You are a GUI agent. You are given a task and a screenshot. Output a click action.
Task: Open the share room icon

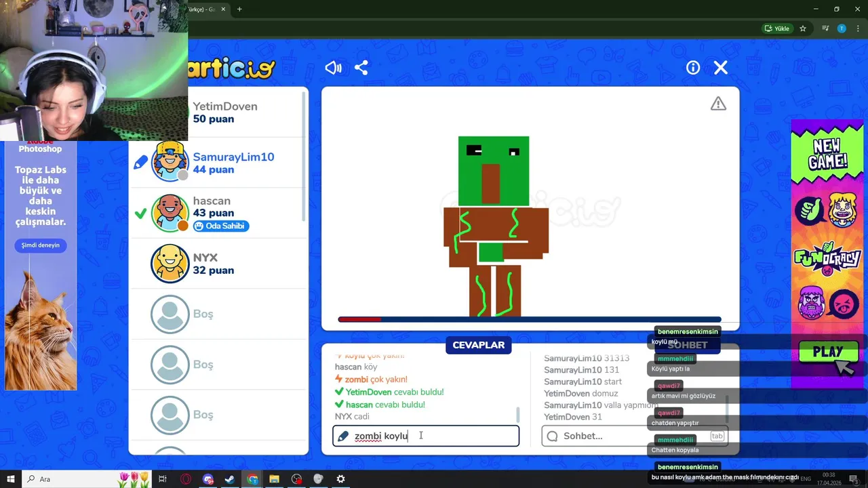click(361, 68)
